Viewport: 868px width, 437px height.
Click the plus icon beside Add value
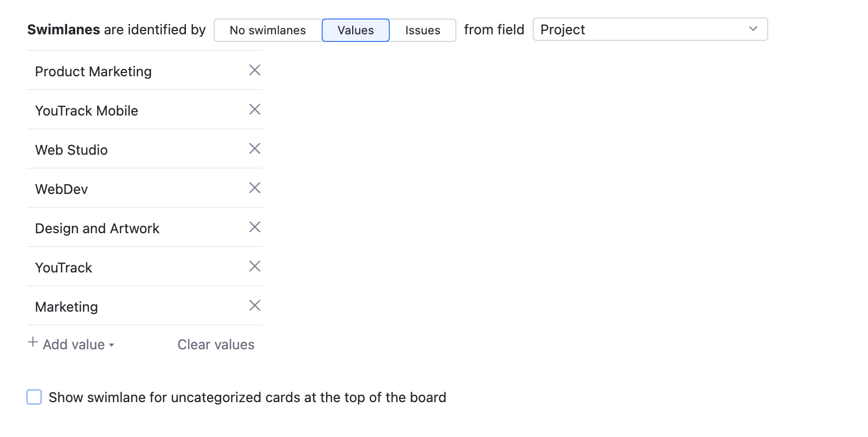(x=33, y=343)
